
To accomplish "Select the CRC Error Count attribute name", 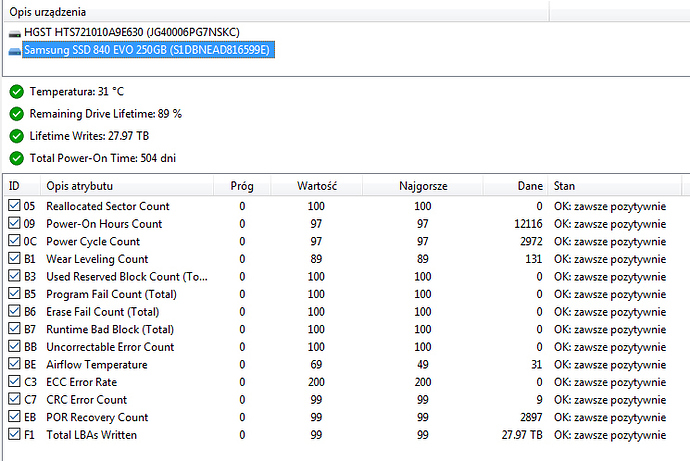I will click(x=87, y=399).
